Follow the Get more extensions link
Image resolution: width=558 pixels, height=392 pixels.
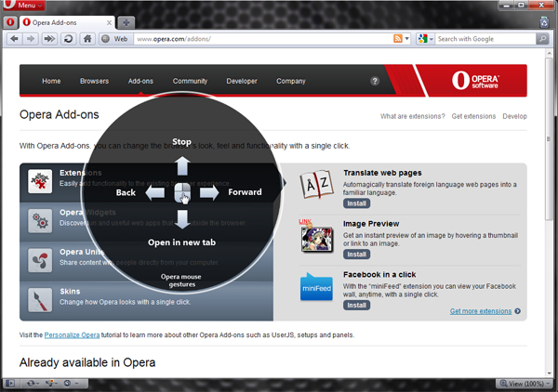[481, 311]
